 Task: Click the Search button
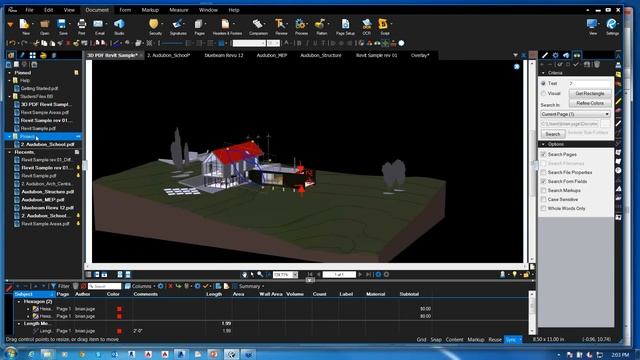coord(553,134)
